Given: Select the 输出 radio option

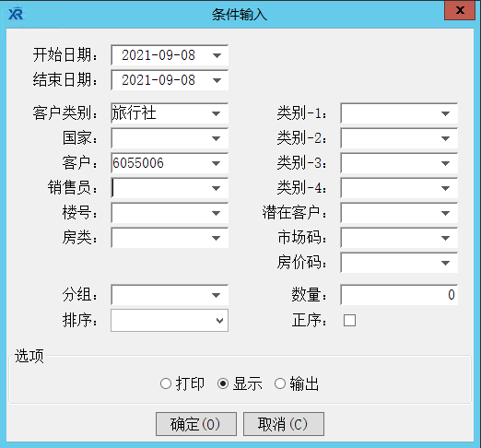Looking at the screenshot, I should pos(280,383).
